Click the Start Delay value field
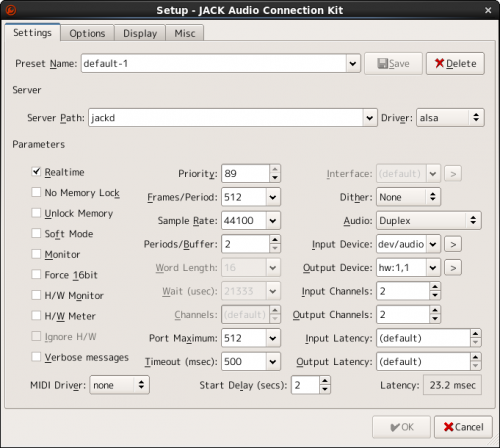Viewport: 500px width, 448px height. (x=305, y=385)
